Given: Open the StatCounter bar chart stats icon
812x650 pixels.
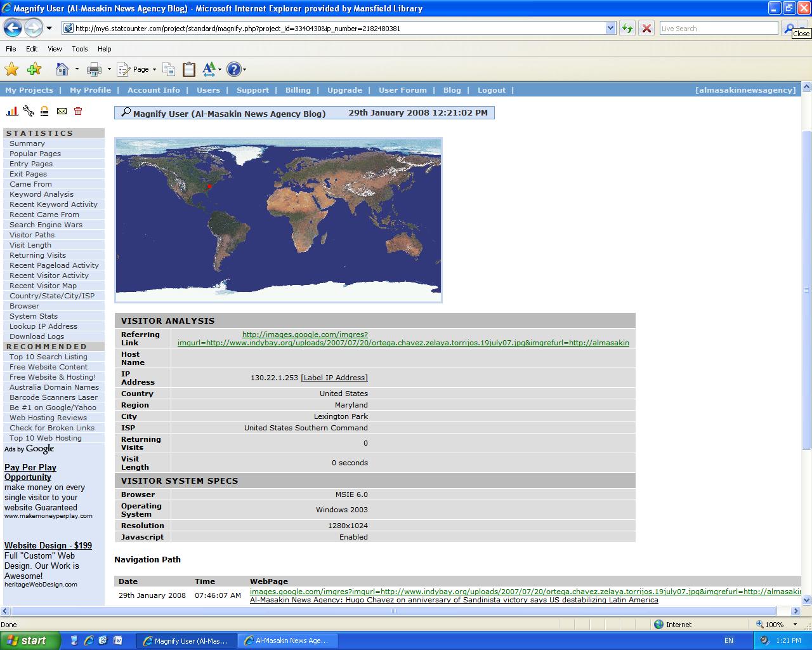Looking at the screenshot, I should pos(12,111).
